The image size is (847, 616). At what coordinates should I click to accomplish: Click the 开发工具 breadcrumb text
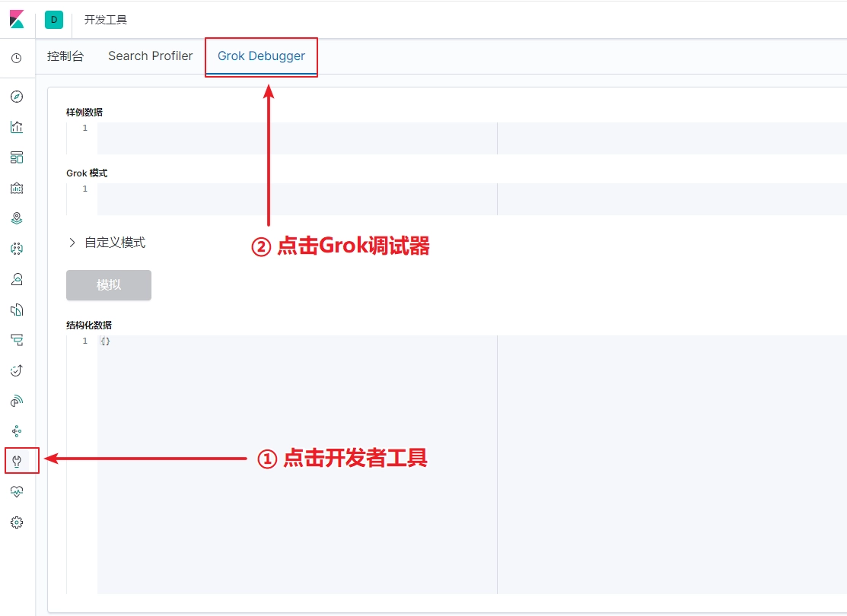(106, 20)
